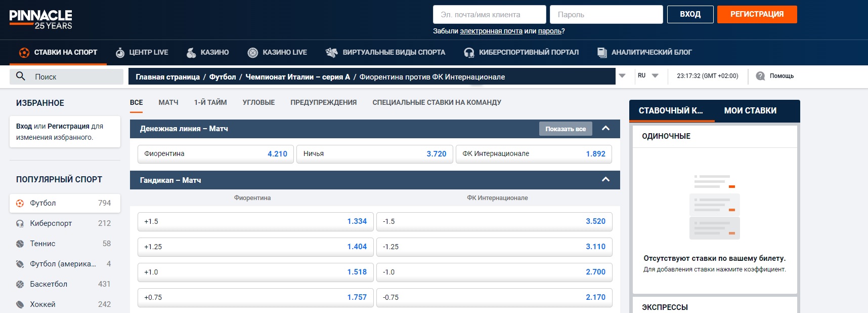Click the help chat bubble icon

coord(760,76)
